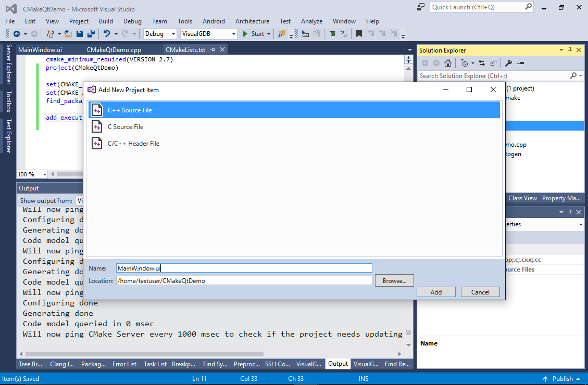This screenshot has width=588, height=385.
Task: Click the Navigate Backward toolbar arrow
Action: [17, 34]
